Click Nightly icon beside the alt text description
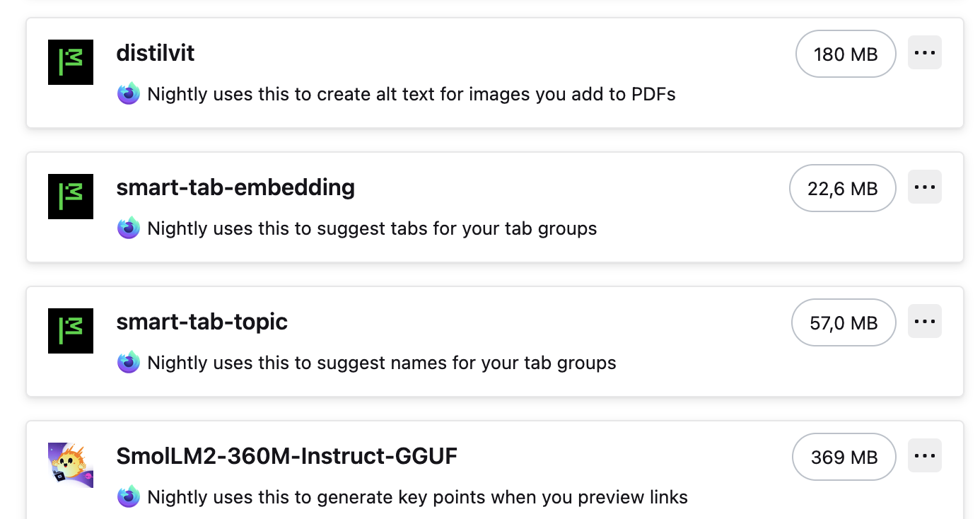Viewport: 980px width, 519px height. [129, 94]
